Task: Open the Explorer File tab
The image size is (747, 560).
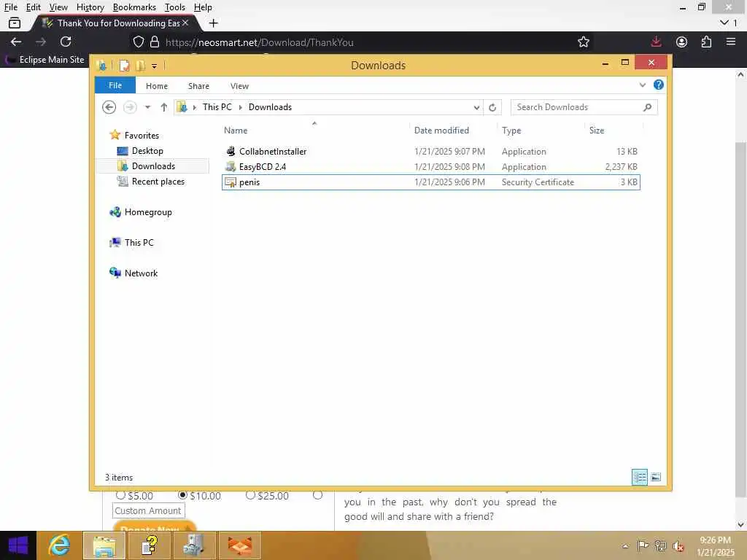Action: (115, 85)
